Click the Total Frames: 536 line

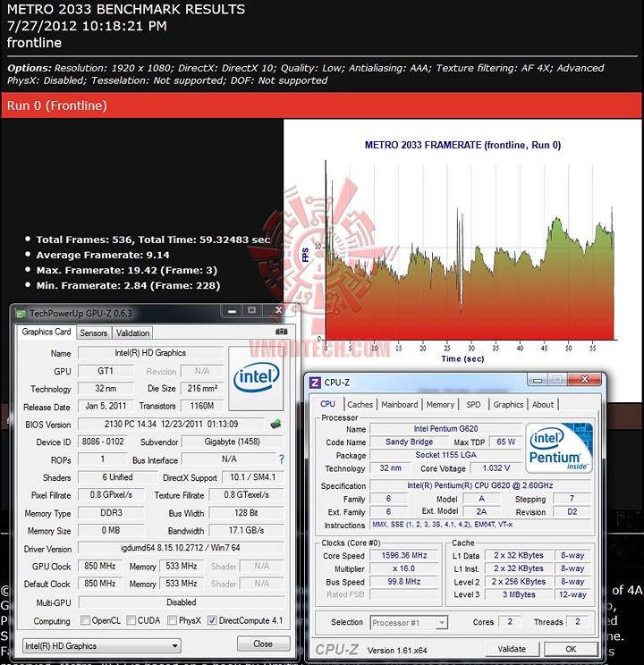pyautogui.click(x=153, y=240)
